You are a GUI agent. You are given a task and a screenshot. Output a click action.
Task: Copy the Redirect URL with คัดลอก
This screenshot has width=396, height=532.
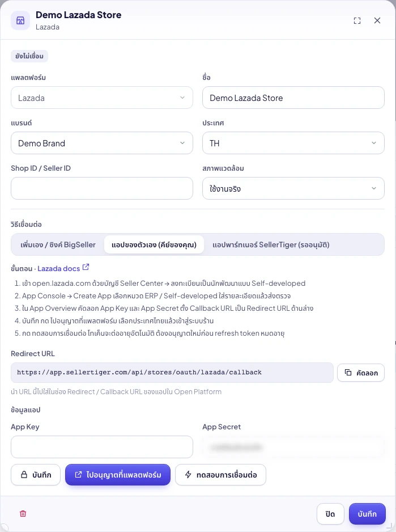(x=361, y=373)
